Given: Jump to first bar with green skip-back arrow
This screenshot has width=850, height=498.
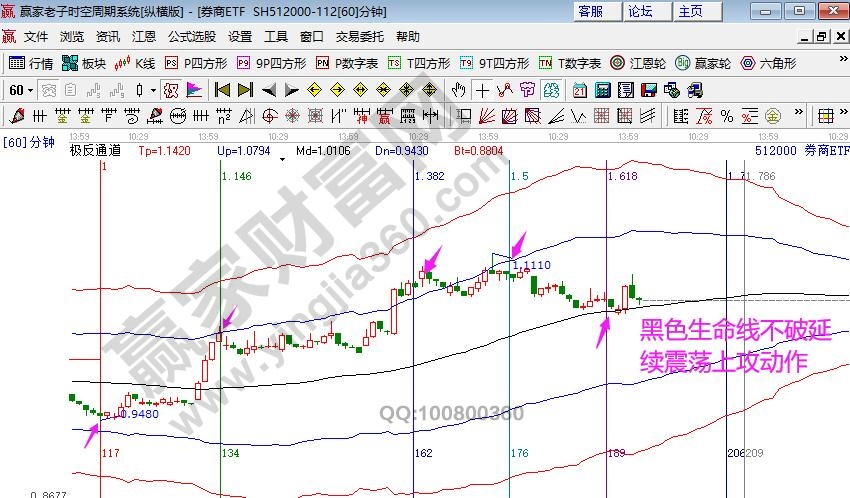Looking at the screenshot, I should click(222, 90).
